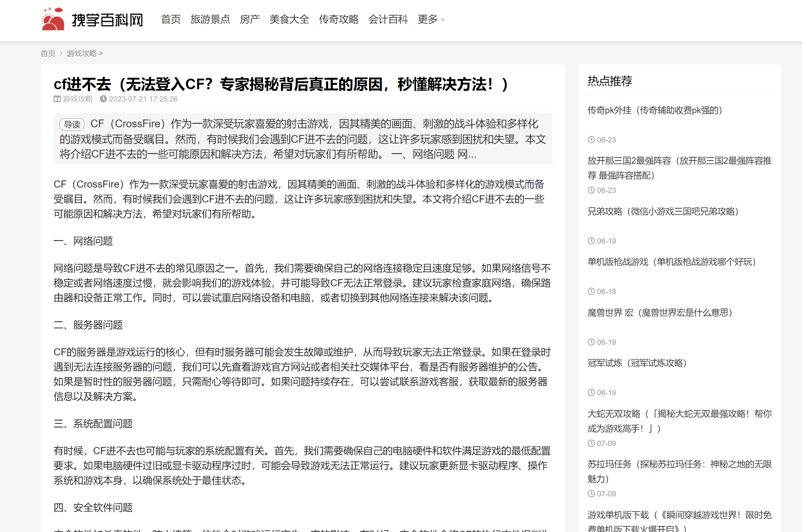The width and height of the screenshot is (802, 532).
Task: Select the 传奇攻略 navigation item
Action: (x=339, y=19)
